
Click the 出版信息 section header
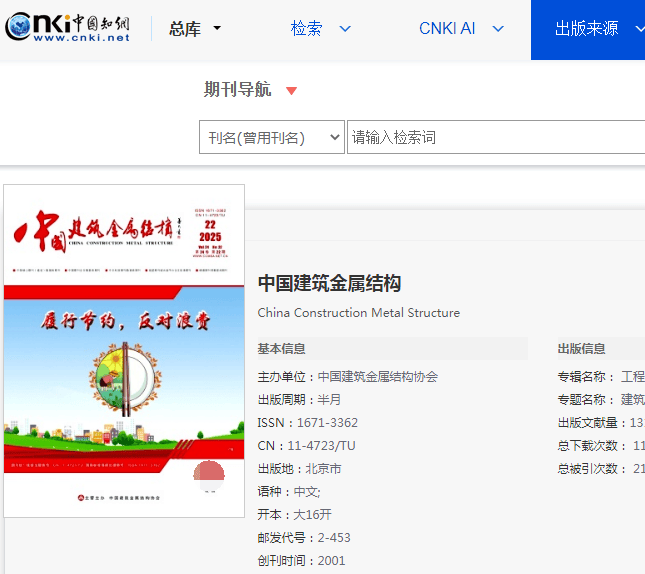[x=581, y=348]
